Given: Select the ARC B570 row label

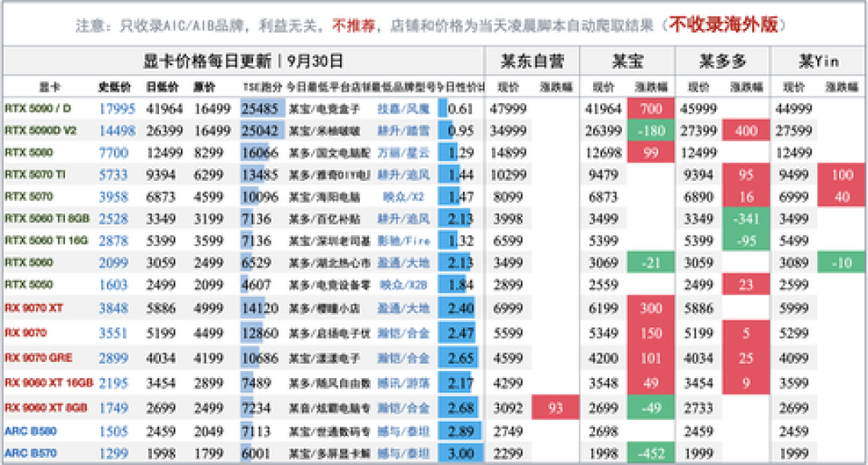Looking at the screenshot, I should pyautogui.click(x=31, y=452).
